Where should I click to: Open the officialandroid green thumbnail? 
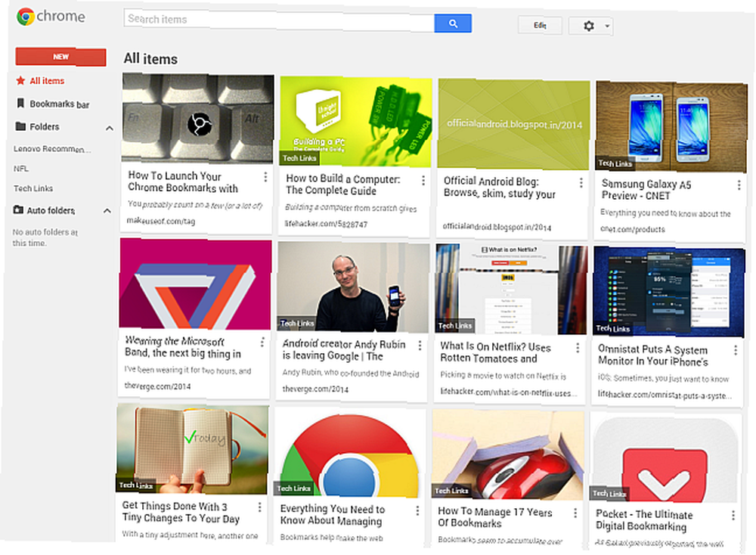click(513, 125)
